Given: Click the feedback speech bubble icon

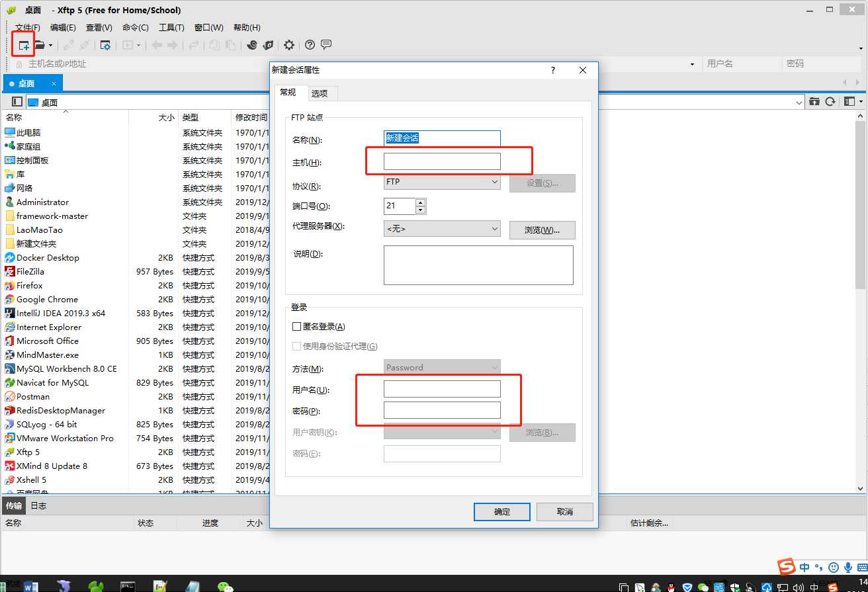Looking at the screenshot, I should (x=326, y=45).
